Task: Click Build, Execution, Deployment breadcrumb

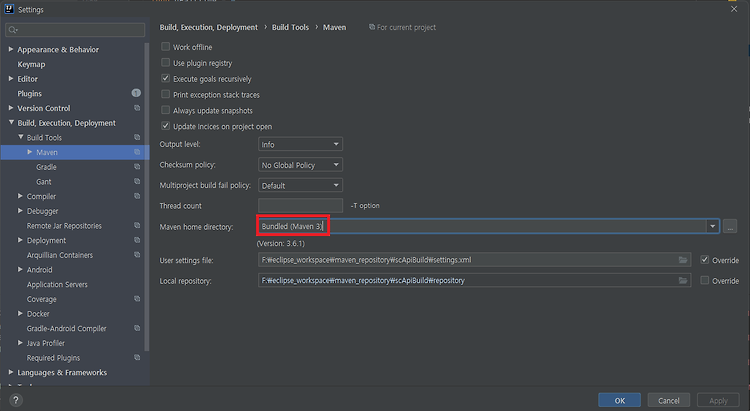Action: [x=209, y=27]
